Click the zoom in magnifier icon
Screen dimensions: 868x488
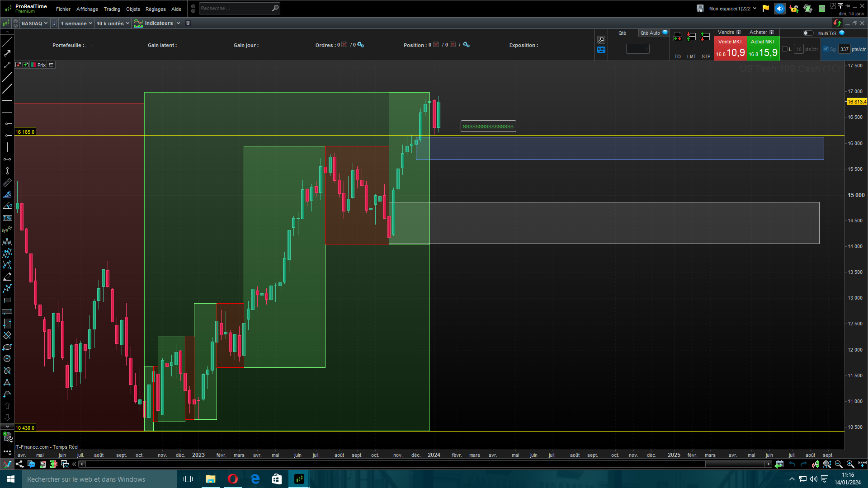(x=850, y=464)
